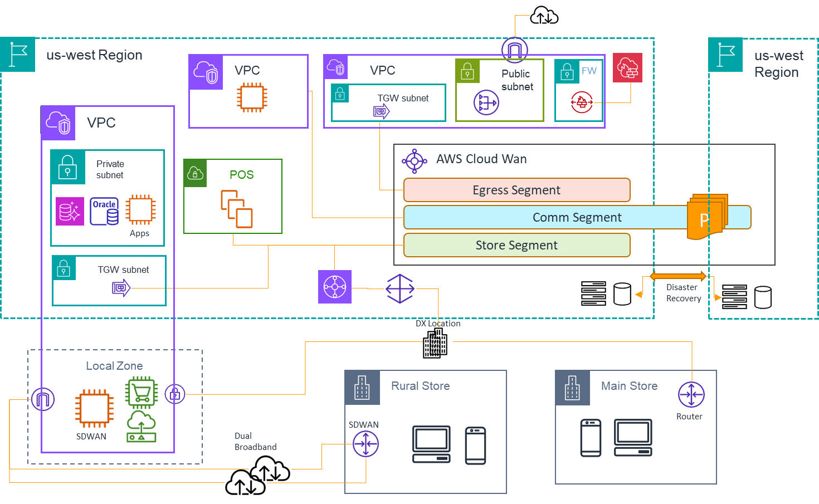Select the Egress Segment bar

tap(517, 190)
